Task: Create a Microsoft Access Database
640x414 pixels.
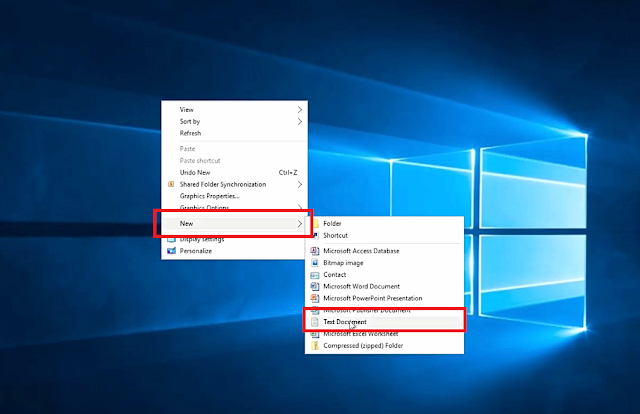Action: click(x=384, y=251)
